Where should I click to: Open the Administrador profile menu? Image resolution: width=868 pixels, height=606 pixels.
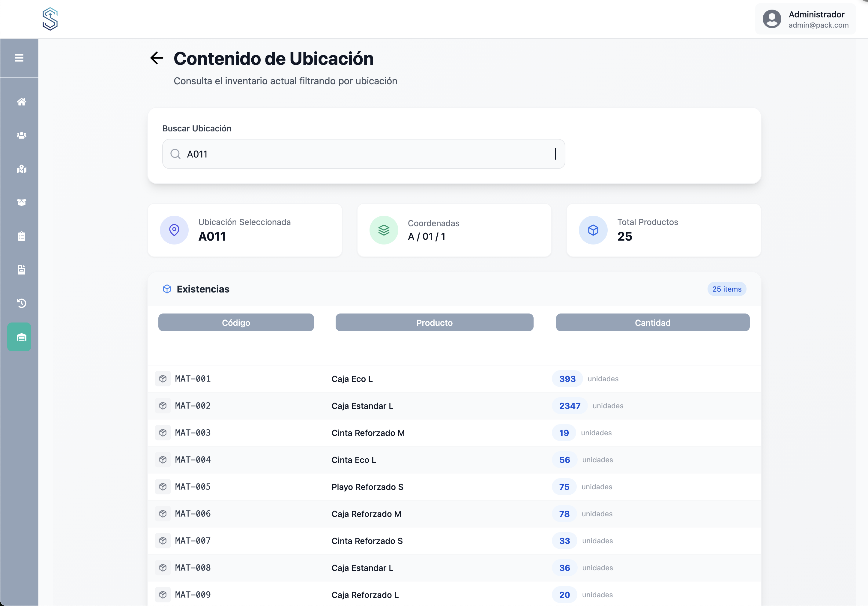tap(805, 19)
